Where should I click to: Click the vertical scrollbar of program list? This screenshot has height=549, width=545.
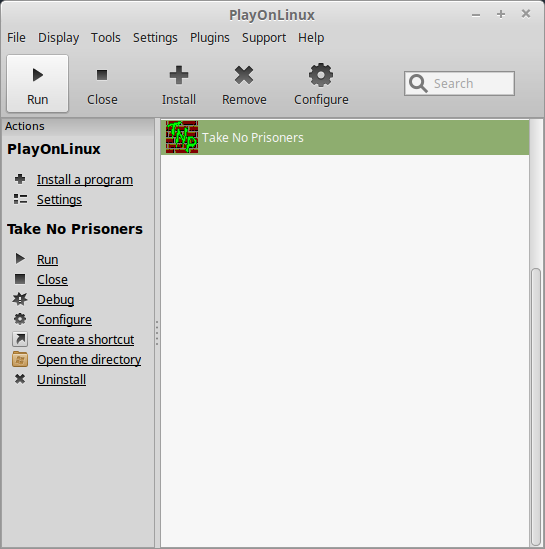click(x=536, y=406)
